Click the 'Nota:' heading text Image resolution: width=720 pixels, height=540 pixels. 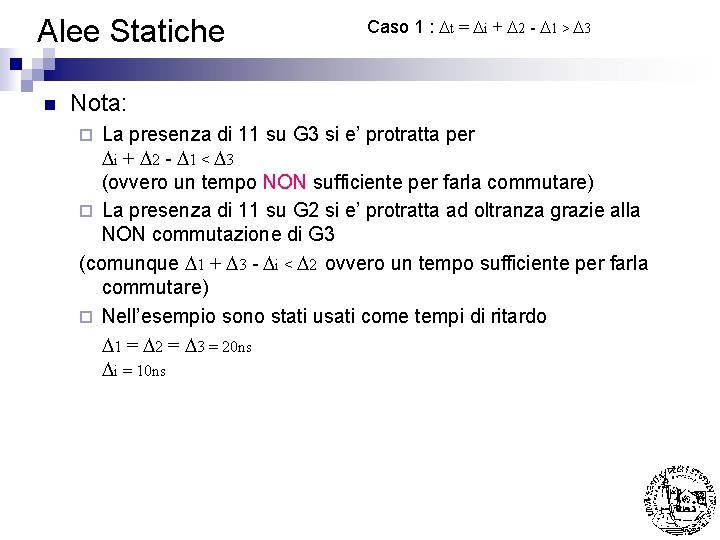pos(99,103)
